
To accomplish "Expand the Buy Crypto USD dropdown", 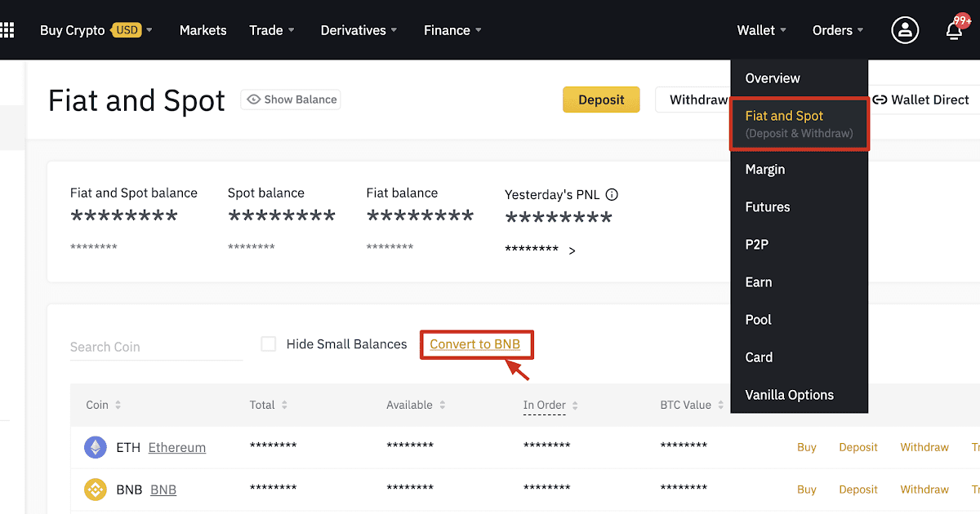I will pyautogui.click(x=96, y=30).
